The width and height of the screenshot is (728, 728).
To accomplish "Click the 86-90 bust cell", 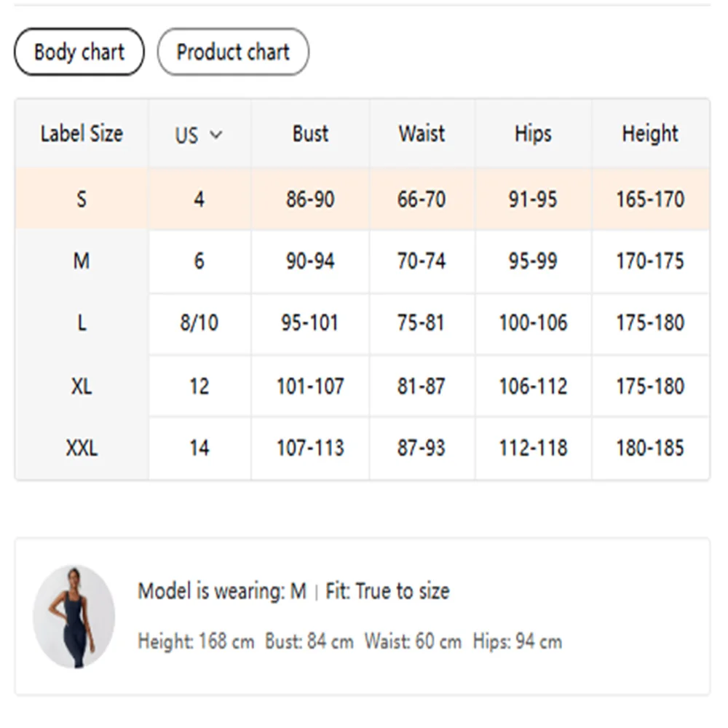I will [x=310, y=199].
